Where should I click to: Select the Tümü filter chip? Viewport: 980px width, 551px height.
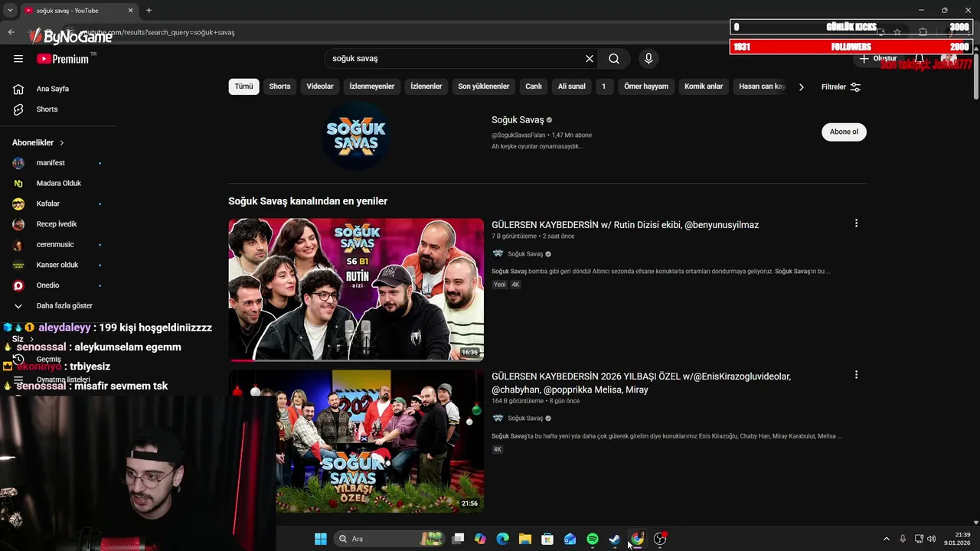point(243,86)
